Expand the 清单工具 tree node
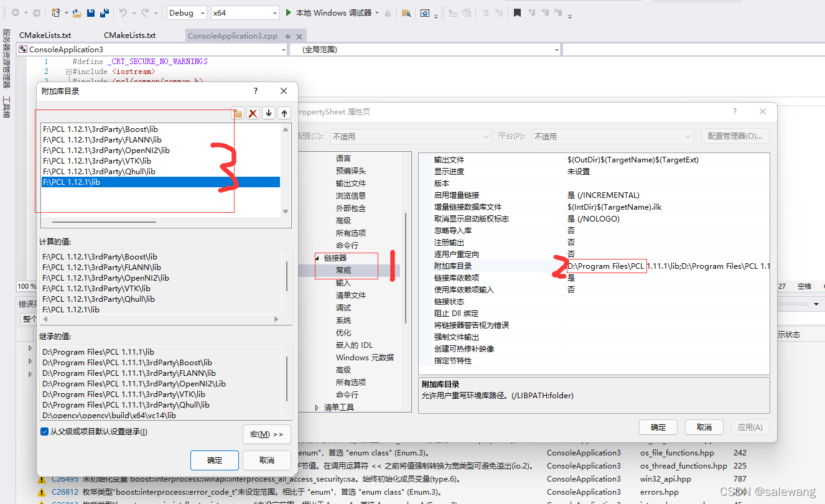 tap(318, 408)
